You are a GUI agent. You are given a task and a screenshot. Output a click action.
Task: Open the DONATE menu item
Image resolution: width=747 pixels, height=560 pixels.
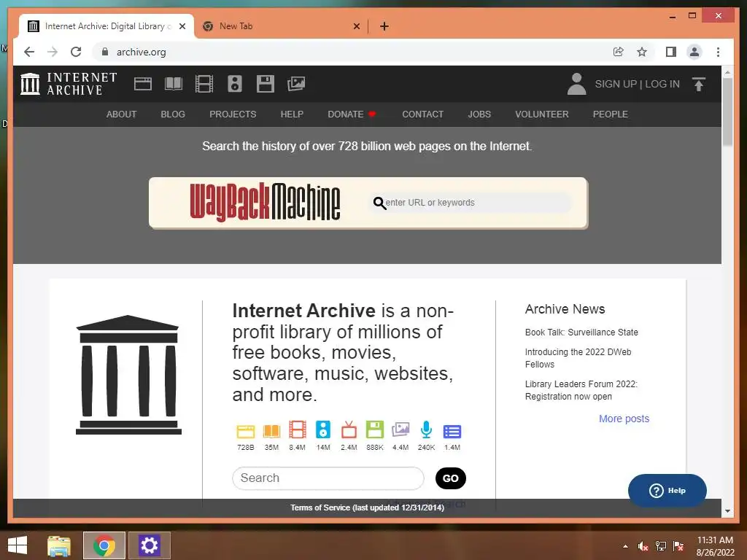(x=352, y=114)
